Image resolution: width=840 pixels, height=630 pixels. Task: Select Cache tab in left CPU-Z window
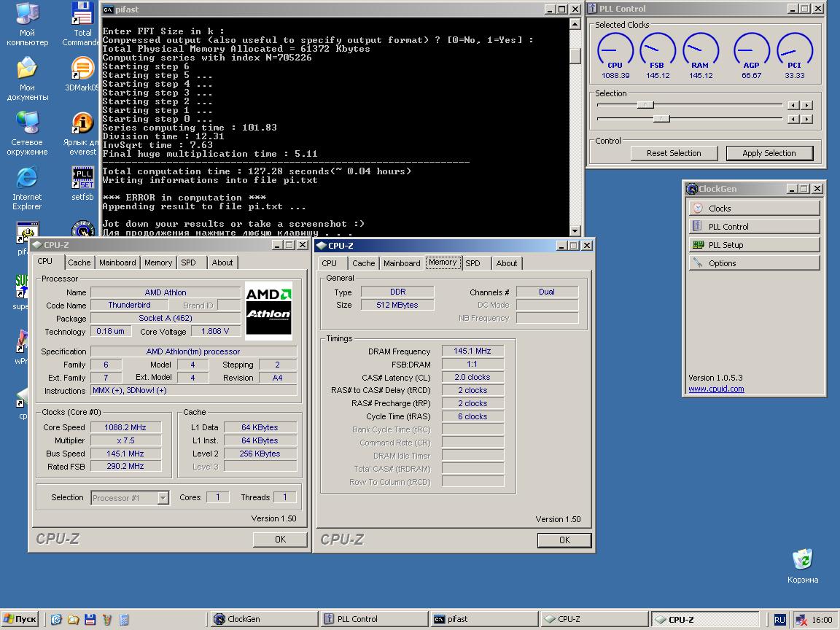coord(79,262)
